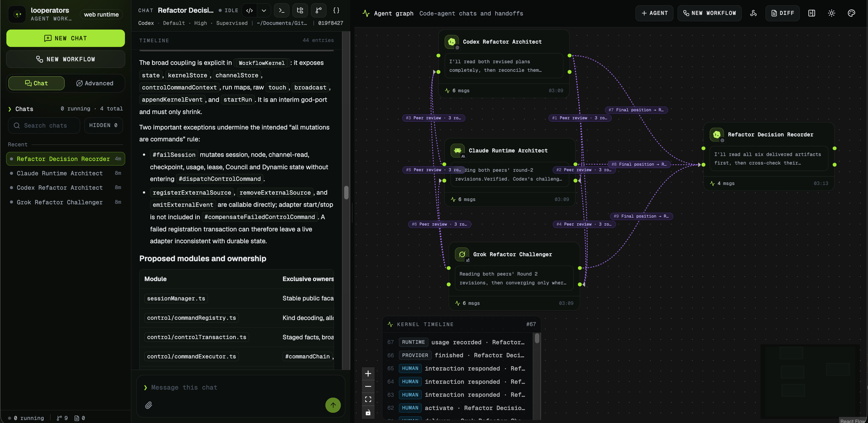Toggle the side panel layout icon
Screen dimensions: 868x423
pyautogui.click(x=812, y=13)
